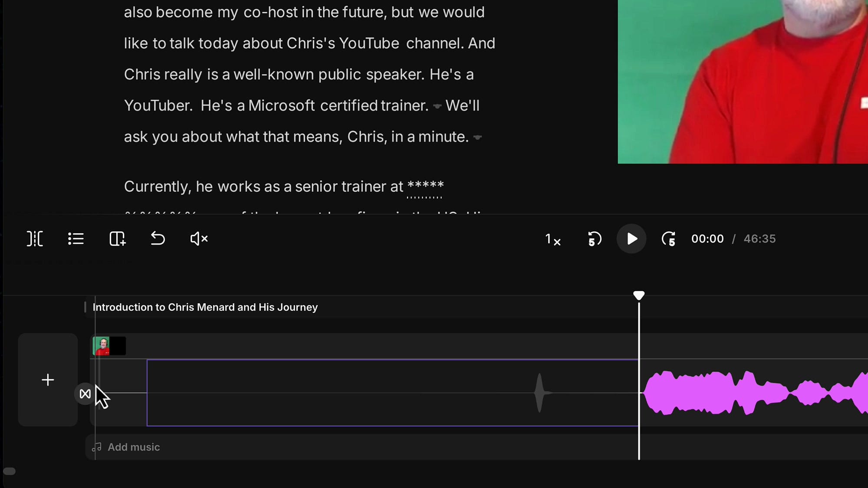Skip forward five seconds
Screen dimensions: 868x488
pos(668,239)
